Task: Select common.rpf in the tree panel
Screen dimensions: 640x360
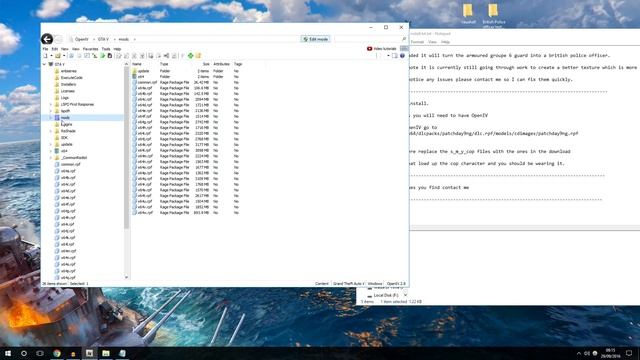Action: (70, 164)
